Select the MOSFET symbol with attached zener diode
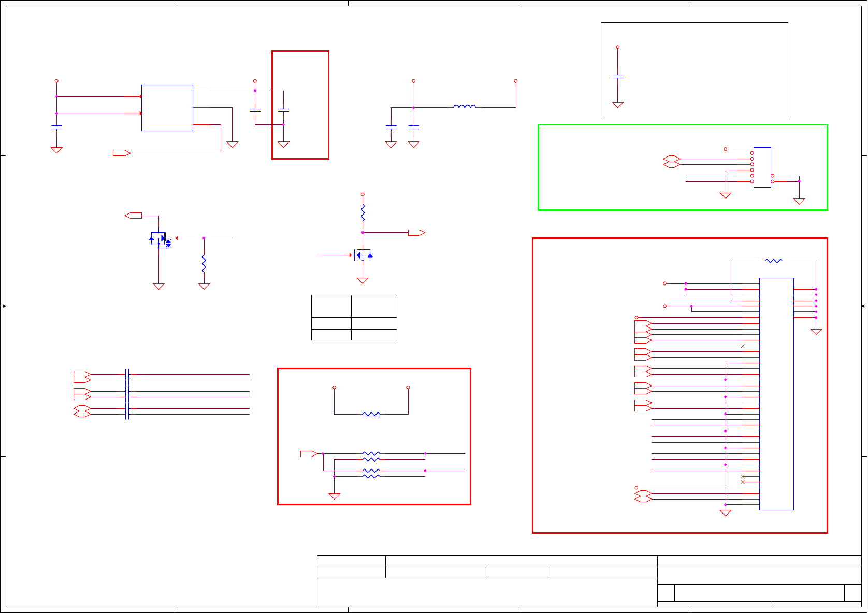Screen dimensions: 868x613 [161, 239]
